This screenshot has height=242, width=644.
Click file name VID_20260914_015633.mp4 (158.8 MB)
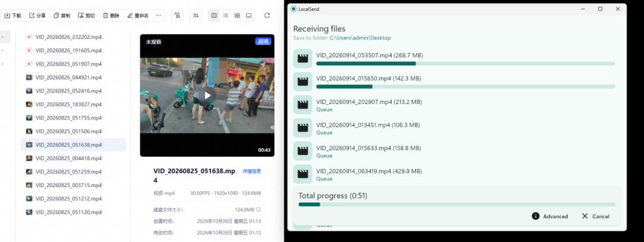click(x=368, y=148)
